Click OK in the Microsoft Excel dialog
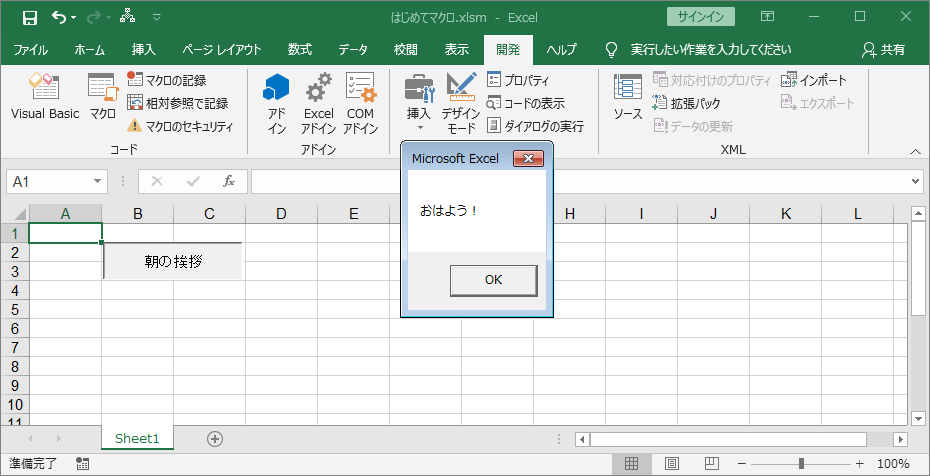Screen dimensions: 930x476 point(493,280)
